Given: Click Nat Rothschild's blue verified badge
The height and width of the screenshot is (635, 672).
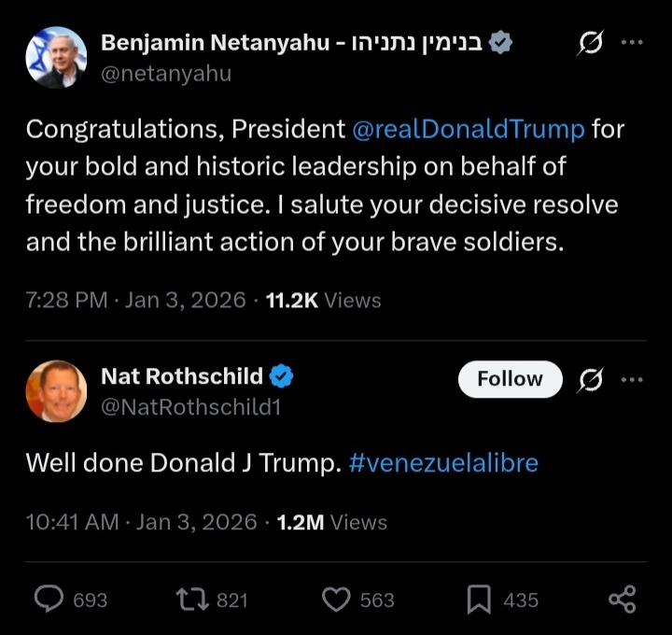Looking at the screenshot, I should 282,376.
